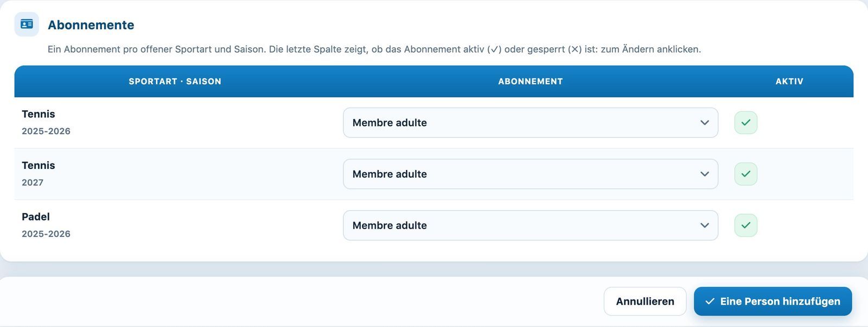This screenshot has height=327, width=868.
Task: Click checkmark icon on Eine Person hinzufügen
Action: pos(710,301)
